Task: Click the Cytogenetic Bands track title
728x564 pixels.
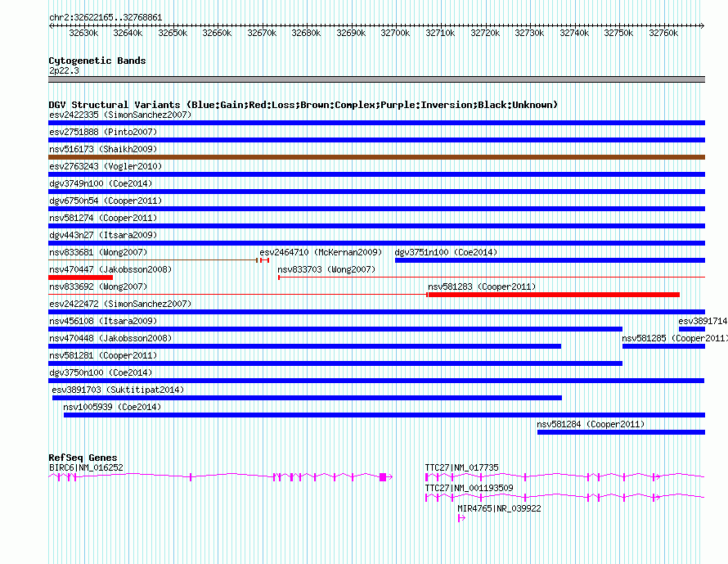Action: point(97,61)
